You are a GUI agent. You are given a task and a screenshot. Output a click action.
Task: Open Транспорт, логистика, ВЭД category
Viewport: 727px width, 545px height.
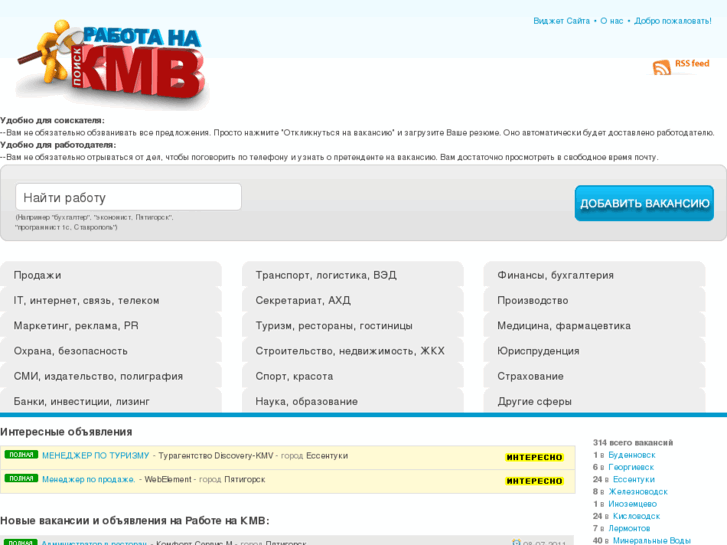tap(352, 275)
